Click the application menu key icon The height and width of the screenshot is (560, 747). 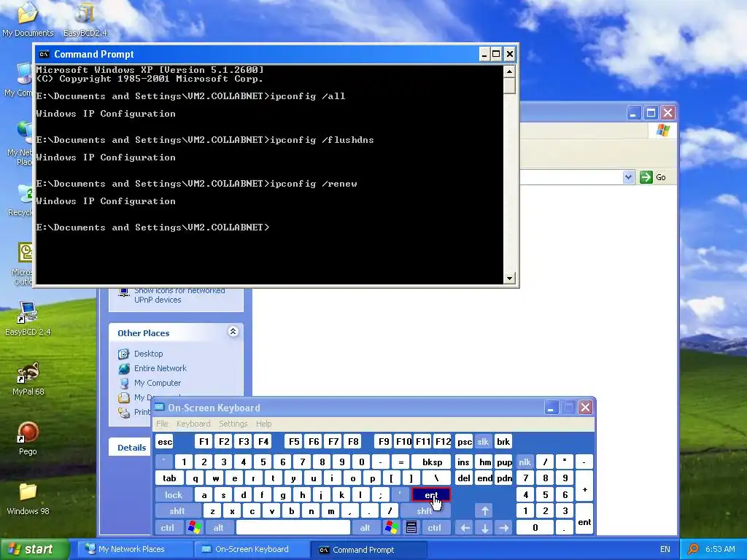pyautogui.click(x=411, y=528)
